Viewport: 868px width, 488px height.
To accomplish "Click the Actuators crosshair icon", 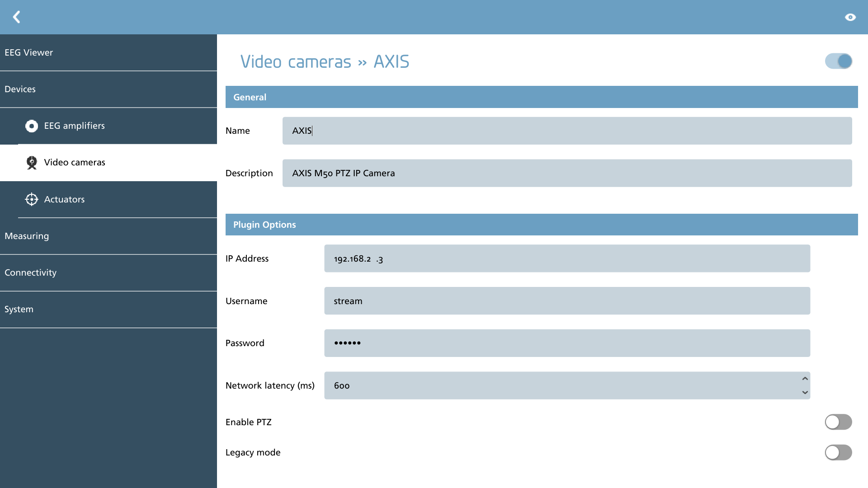I will tap(32, 199).
